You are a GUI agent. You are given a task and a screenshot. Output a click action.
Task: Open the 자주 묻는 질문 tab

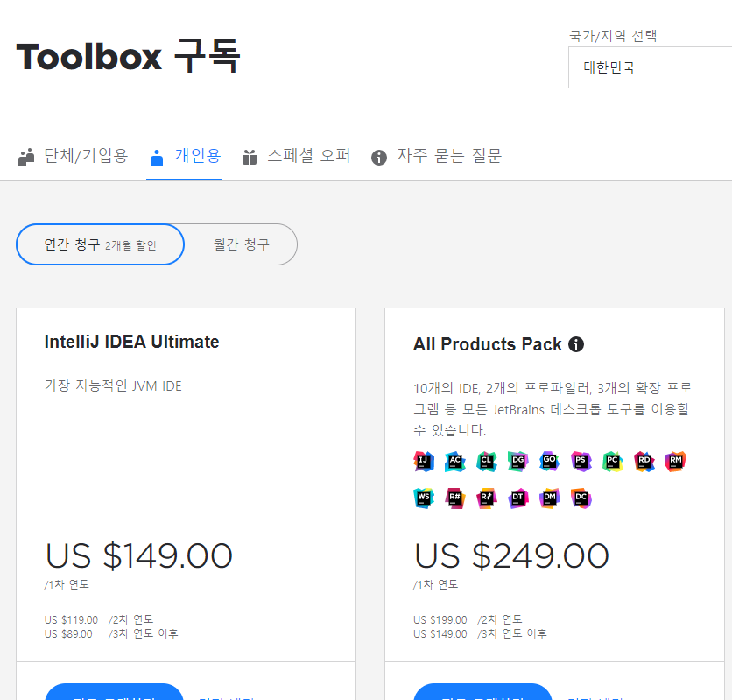(x=436, y=157)
